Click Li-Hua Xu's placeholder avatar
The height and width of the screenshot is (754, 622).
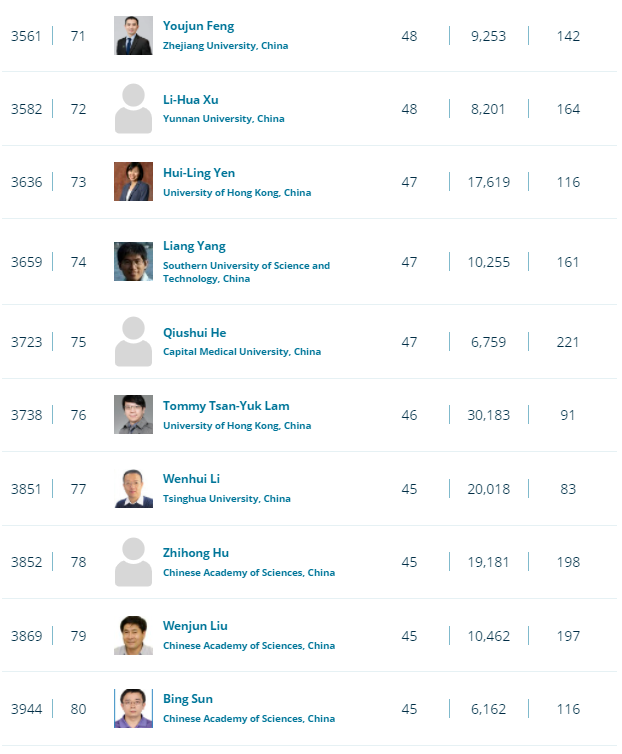pyautogui.click(x=133, y=109)
